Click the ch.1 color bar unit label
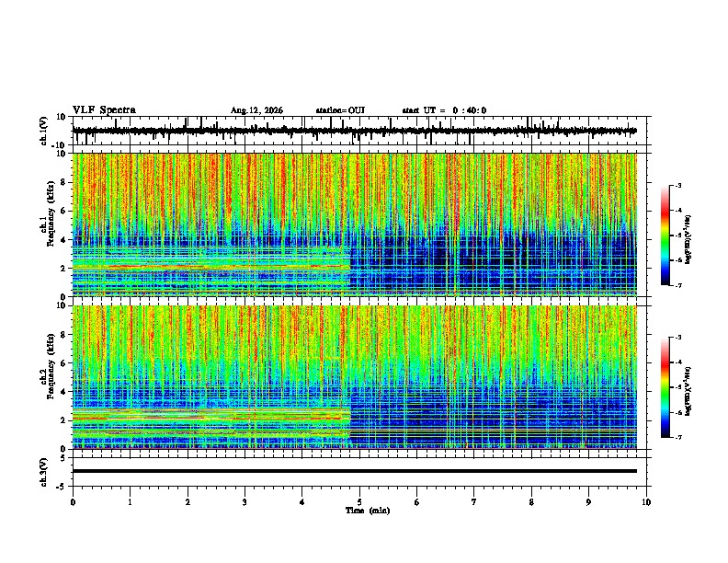The height and width of the screenshot is (563, 728). pos(688,239)
